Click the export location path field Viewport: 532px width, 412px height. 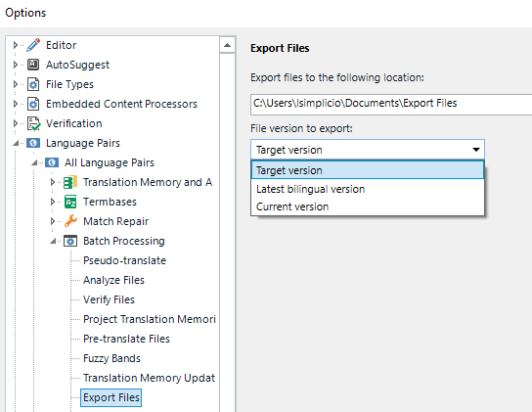391,104
